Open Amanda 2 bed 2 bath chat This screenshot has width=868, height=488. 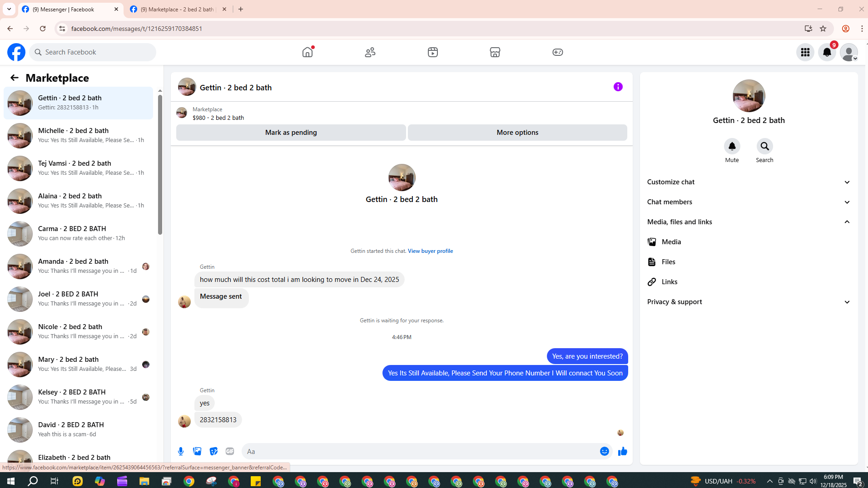click(78, 266)
